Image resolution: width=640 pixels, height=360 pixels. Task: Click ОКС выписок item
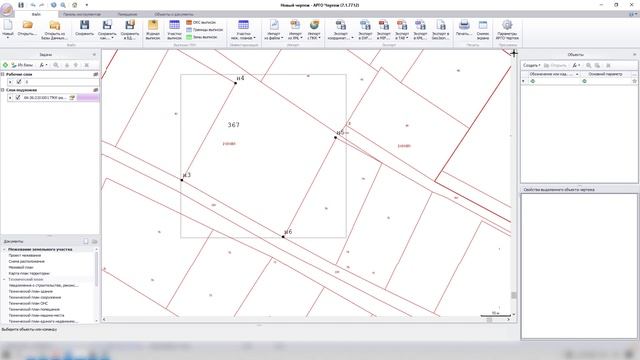click(201, 22)
